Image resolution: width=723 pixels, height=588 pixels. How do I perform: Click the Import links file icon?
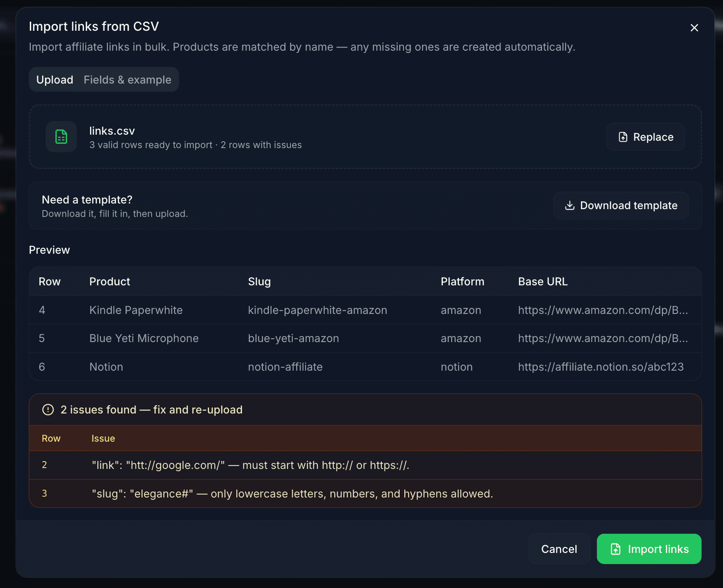click(x=616, y=549)
